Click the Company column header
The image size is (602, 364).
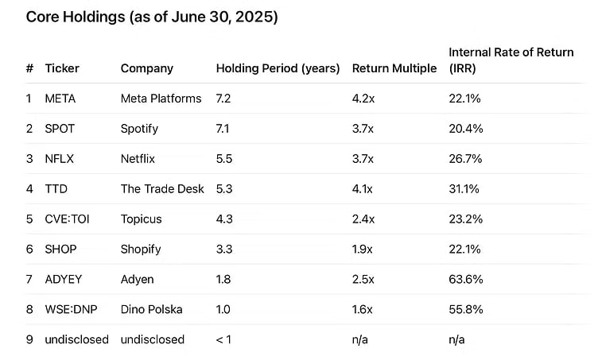pos(146,68)
